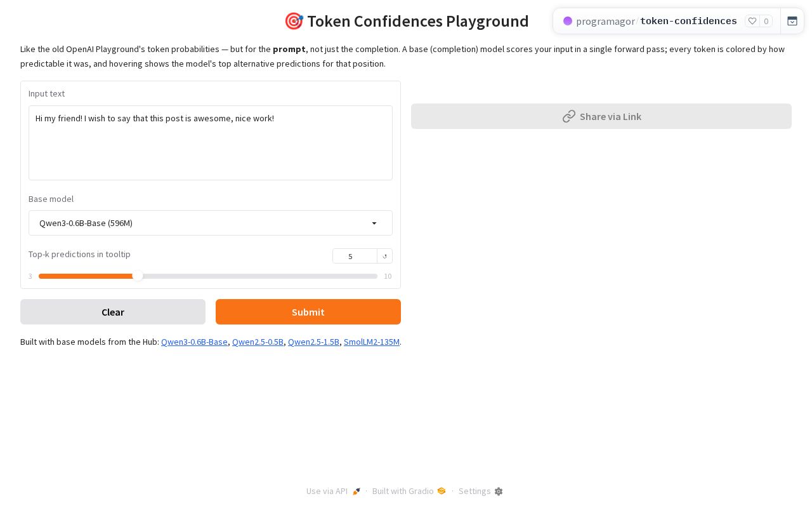Click the Top-k predictions in tooltip label
Viewport: 812px width, 508px height.
[x=79, y=254]
